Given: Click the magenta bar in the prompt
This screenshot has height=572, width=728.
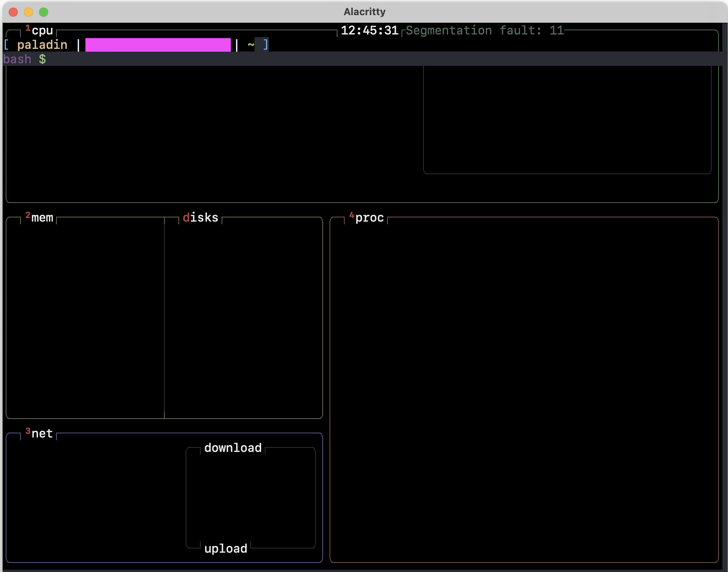Looking at the screenshot, I should tap(158, 45).
